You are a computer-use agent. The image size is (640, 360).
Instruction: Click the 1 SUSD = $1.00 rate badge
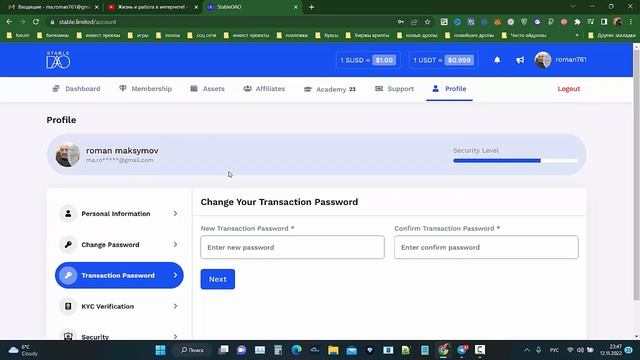tap(367, 60)
